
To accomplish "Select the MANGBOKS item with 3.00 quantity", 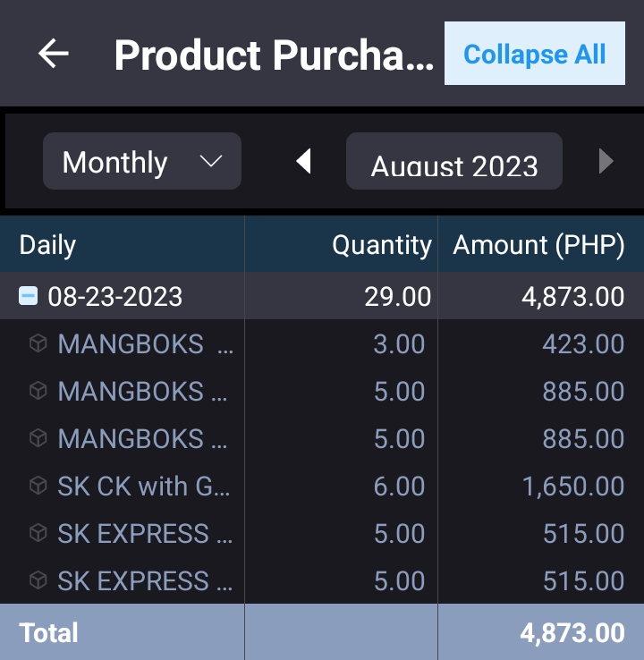I will (x=144, y=343).
